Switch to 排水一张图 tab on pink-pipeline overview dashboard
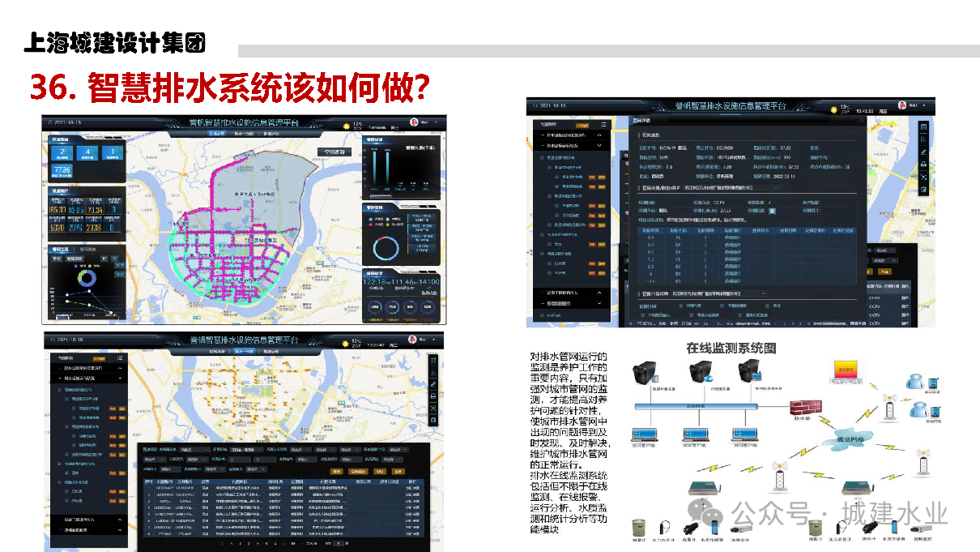The height and width of the screenshot is (552, 980). pos(244,133)
